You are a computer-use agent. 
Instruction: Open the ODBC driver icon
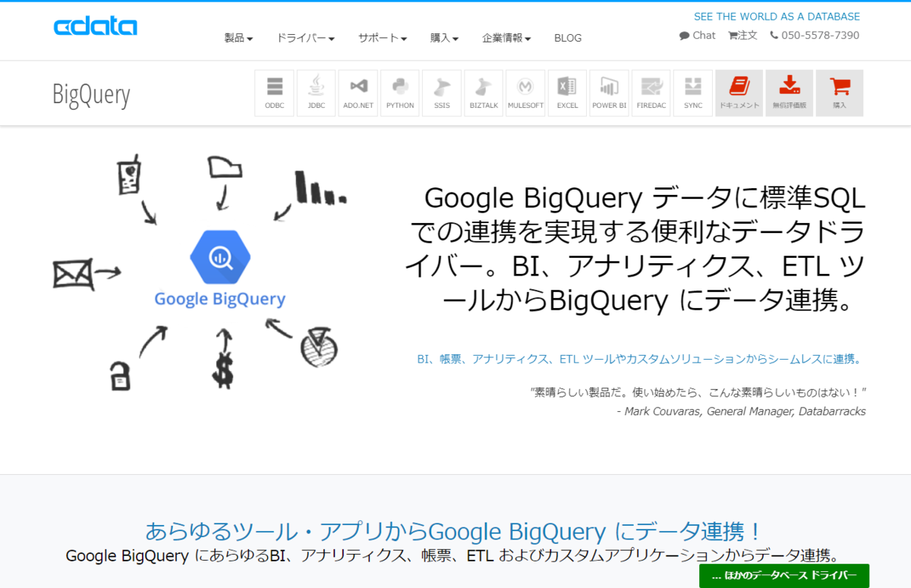tap(275, 93)
